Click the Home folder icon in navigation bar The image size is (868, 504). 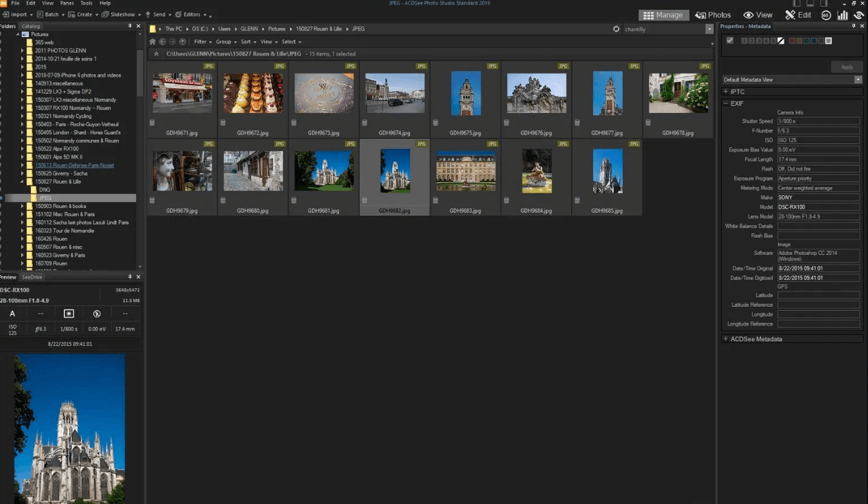click(x=153, y=42)
